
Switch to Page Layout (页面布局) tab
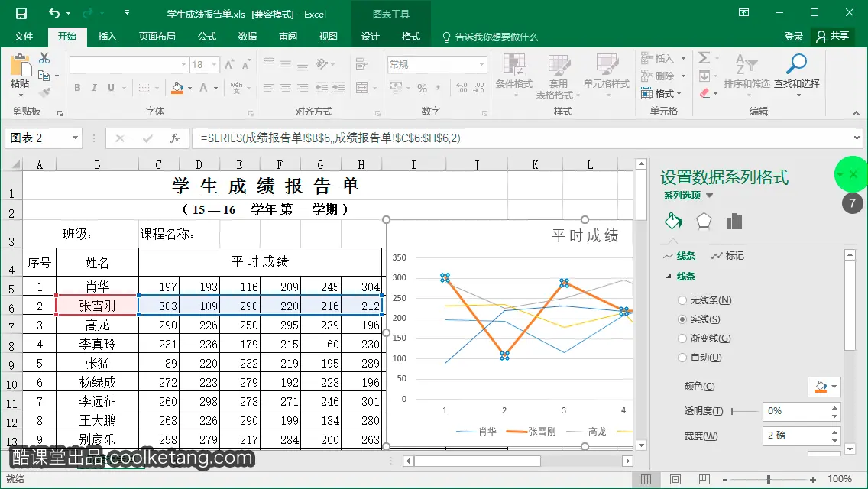[x=157, y=37]
